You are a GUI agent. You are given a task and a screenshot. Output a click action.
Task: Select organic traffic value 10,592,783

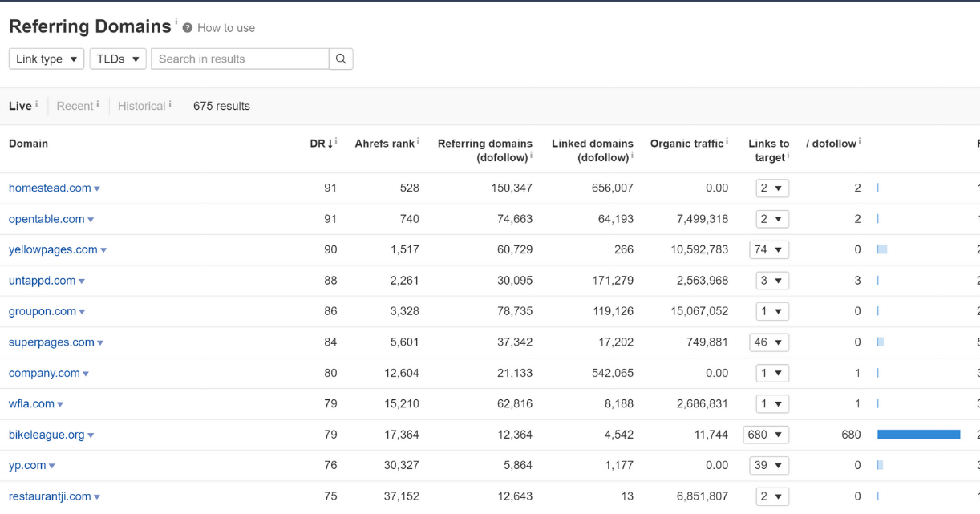700,249
